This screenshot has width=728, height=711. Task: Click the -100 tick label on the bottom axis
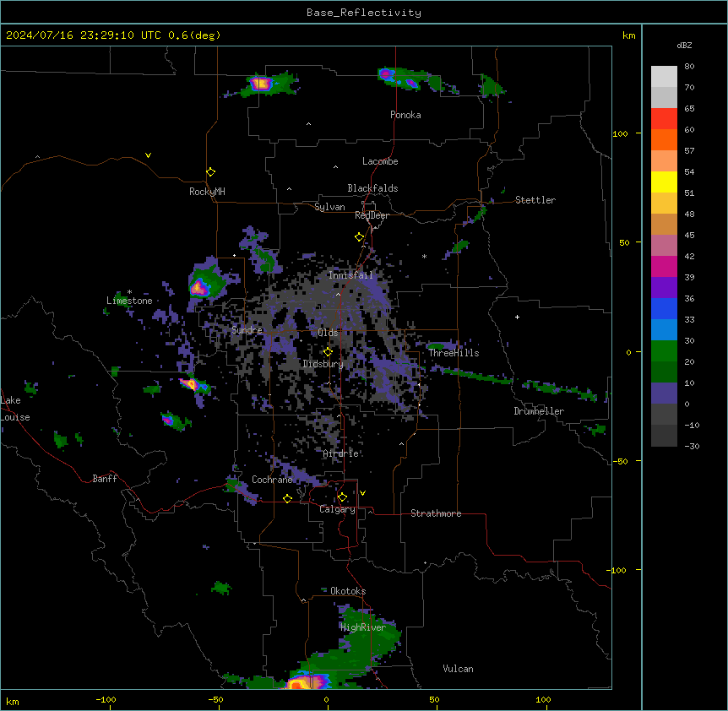106,700
